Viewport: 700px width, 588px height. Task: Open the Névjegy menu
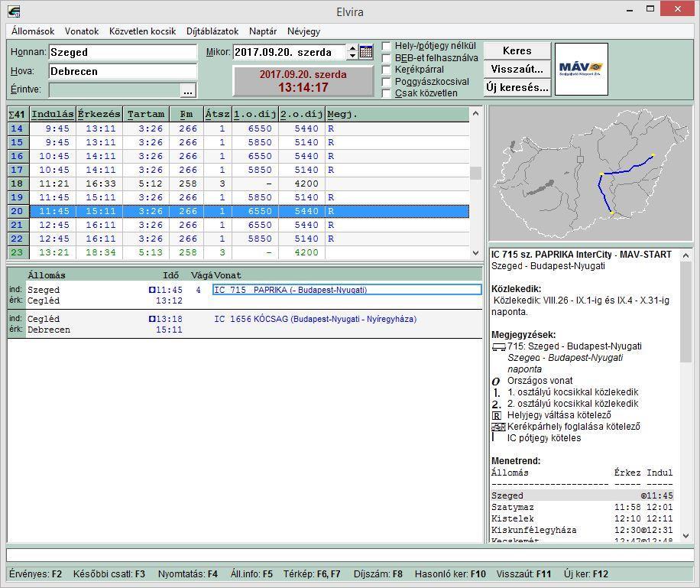pos(303,31)
